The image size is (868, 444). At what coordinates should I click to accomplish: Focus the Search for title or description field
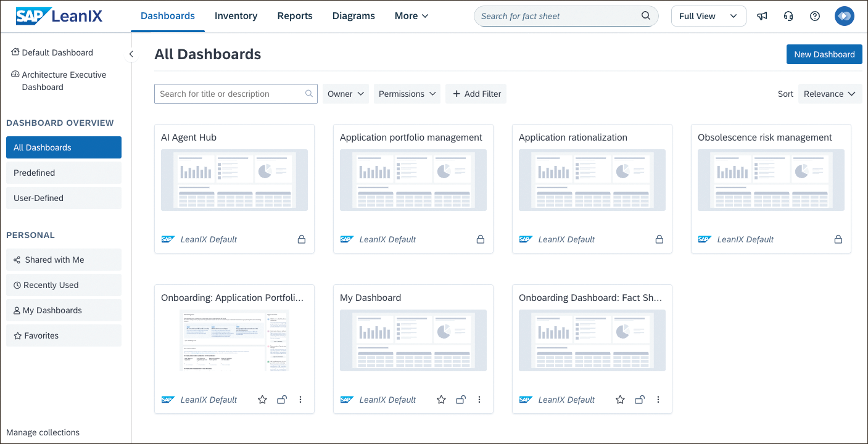coord(236,94)
